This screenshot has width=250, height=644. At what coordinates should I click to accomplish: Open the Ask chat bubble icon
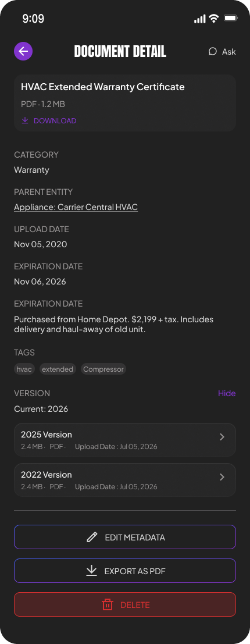point(212,51)
